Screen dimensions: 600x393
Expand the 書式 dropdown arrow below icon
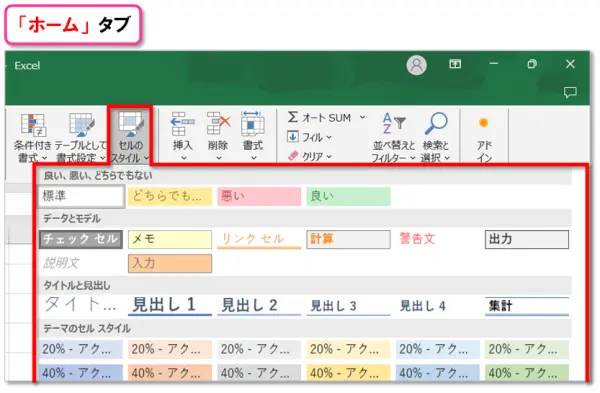253,158
